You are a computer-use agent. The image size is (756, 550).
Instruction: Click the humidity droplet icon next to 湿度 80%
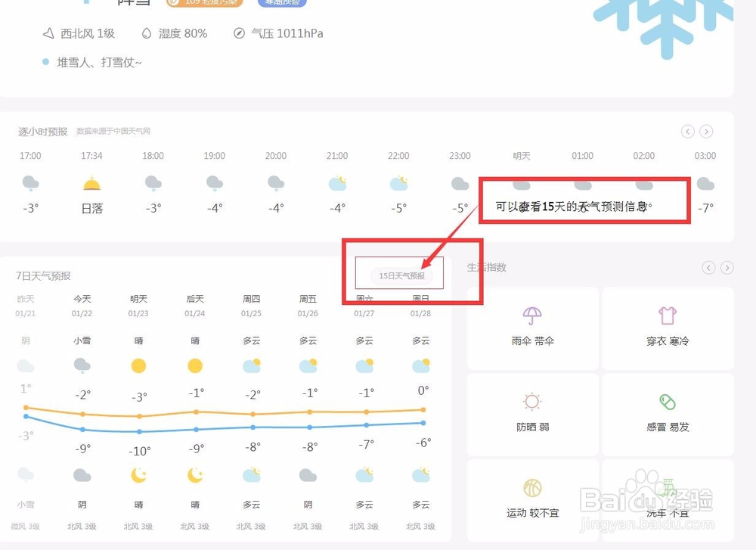146,33
